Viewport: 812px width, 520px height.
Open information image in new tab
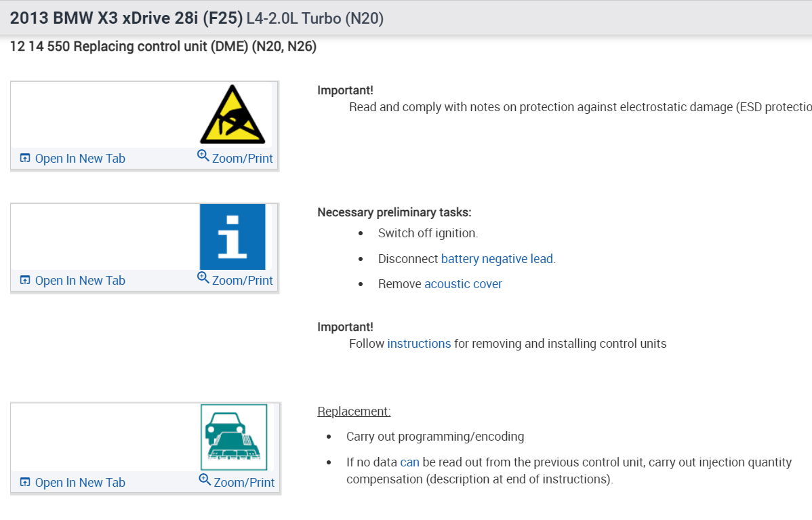73,281
